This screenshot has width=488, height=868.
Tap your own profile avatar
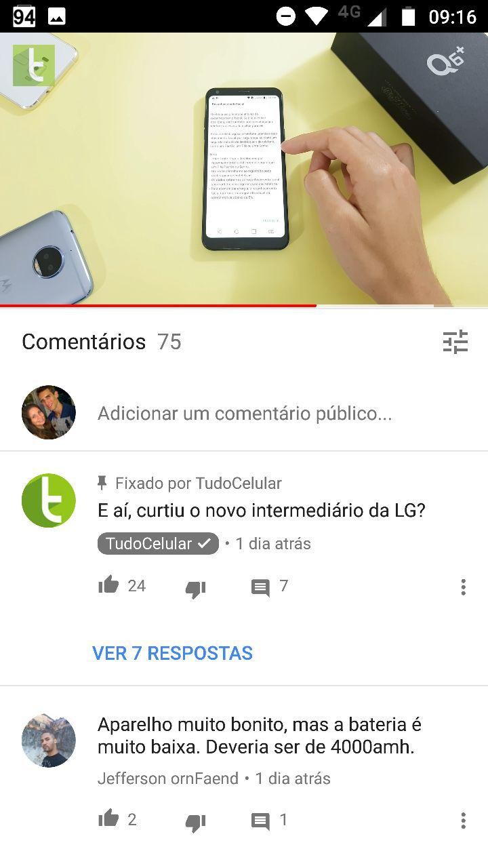click(x=49, y=412)
